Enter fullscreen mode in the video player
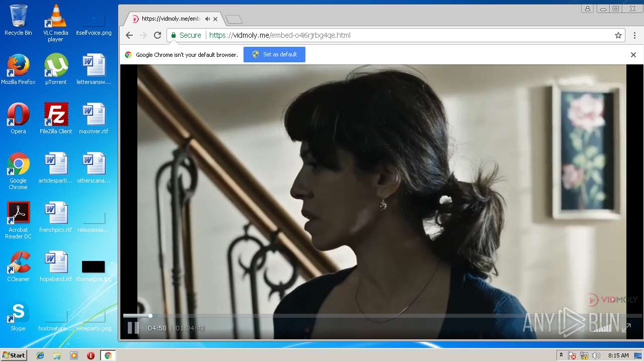This screenshot has height=362, width=644. [626, 328]
